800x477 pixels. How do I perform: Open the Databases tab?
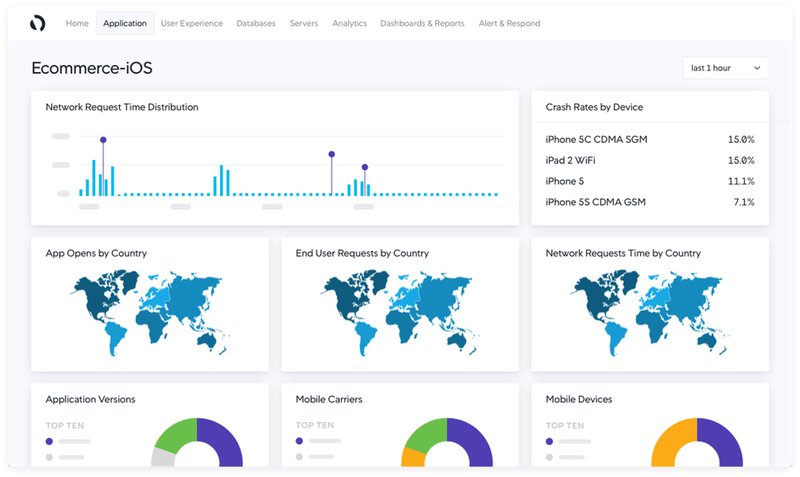[x=256, y=23]
